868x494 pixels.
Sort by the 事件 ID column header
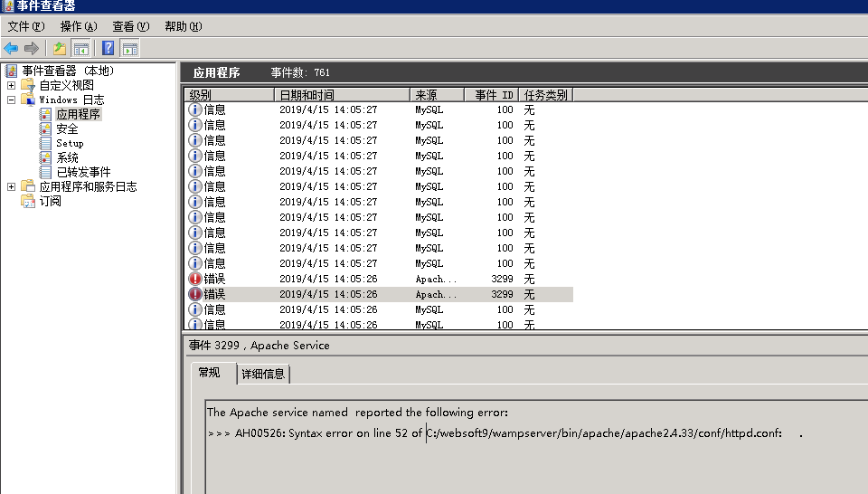tap(491, 95)
